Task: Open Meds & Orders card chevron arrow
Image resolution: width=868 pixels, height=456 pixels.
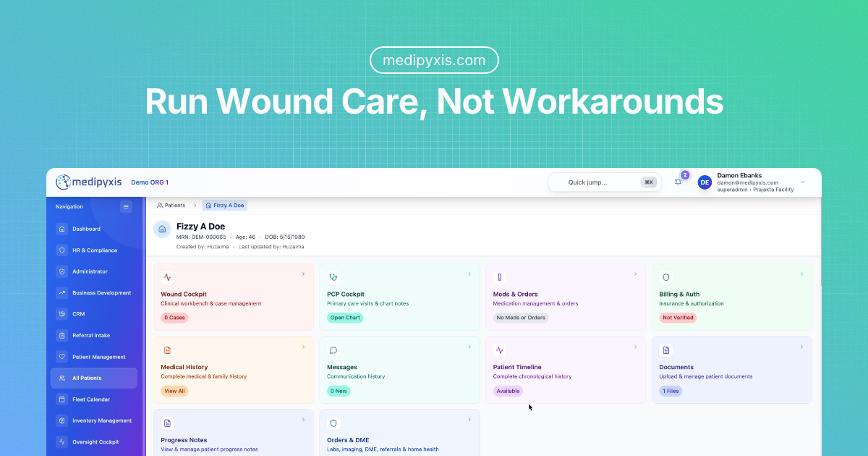Action: (x=636, y=274)
